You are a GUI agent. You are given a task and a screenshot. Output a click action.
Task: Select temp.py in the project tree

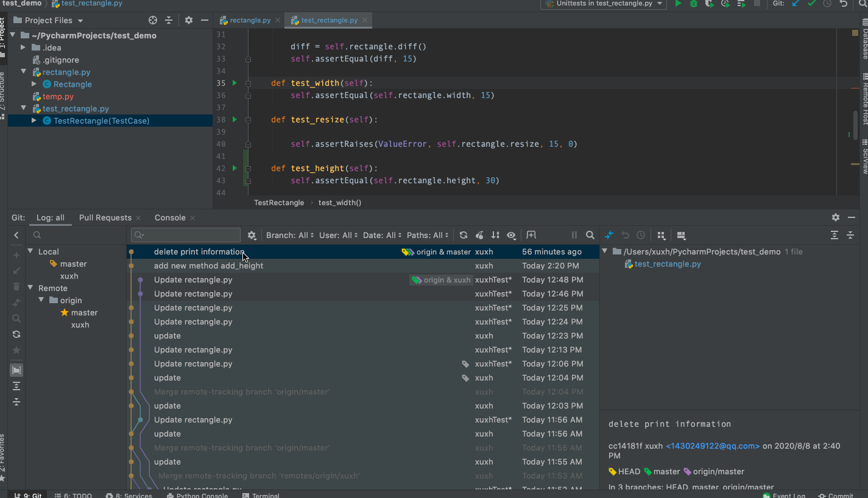(x=58, y=96)
